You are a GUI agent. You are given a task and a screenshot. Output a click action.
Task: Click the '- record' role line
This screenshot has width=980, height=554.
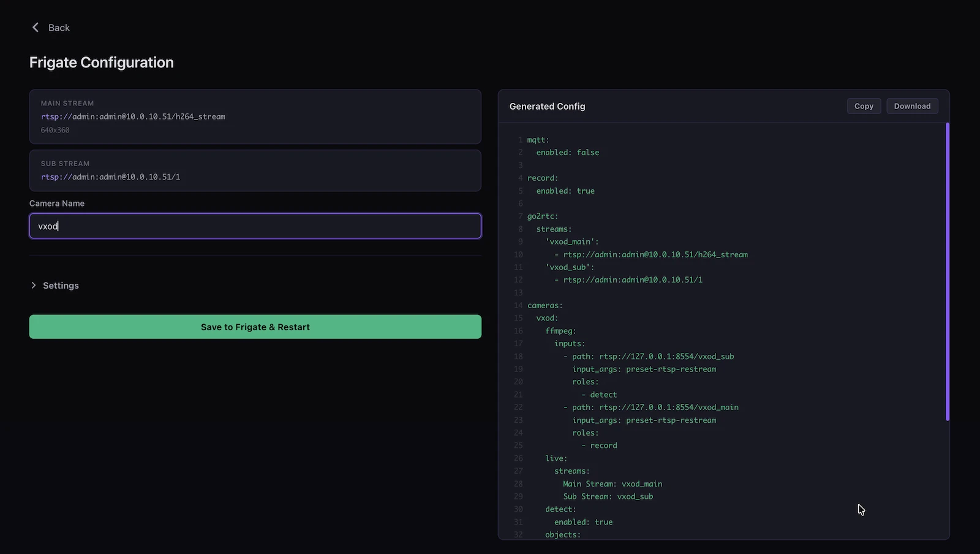point(599,446)
